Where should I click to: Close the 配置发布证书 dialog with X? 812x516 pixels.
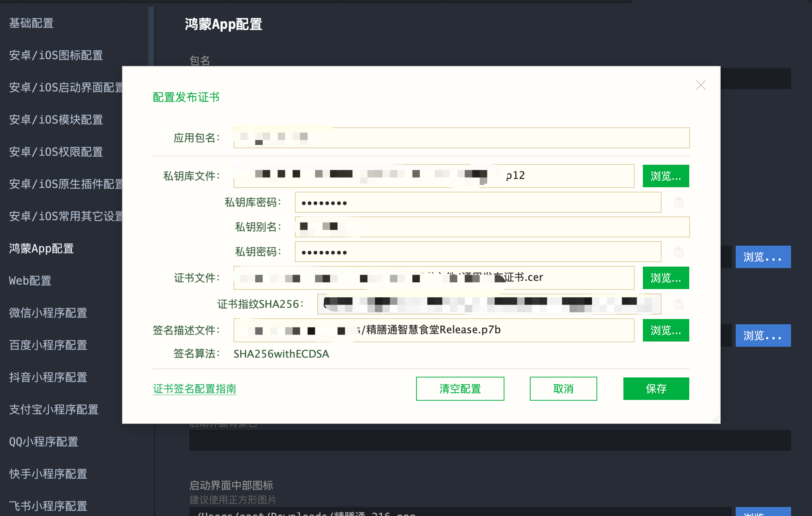(x=700, y=85)
